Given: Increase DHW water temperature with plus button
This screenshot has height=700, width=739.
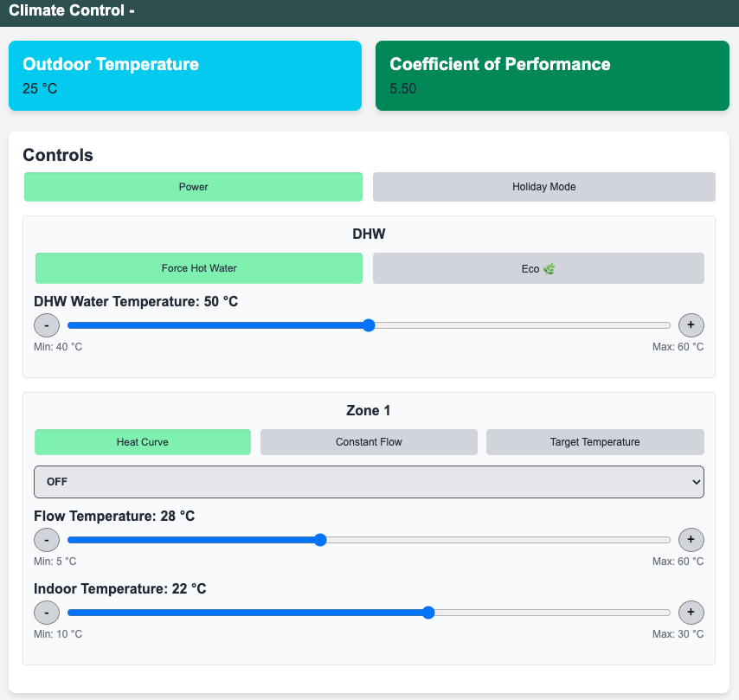Looking at the screenshot, I should 691,325.
